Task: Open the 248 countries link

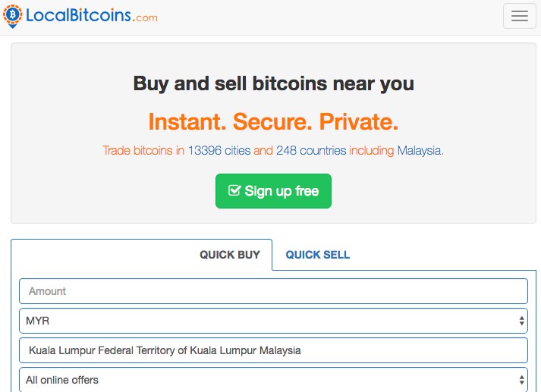Action: [x=311, y=151]
